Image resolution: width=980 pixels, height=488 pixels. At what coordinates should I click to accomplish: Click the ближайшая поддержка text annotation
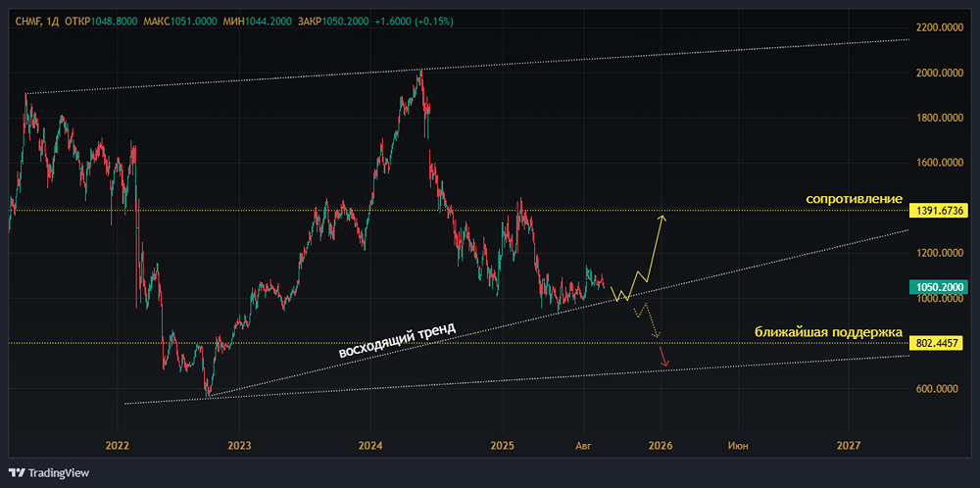point(829,332)
